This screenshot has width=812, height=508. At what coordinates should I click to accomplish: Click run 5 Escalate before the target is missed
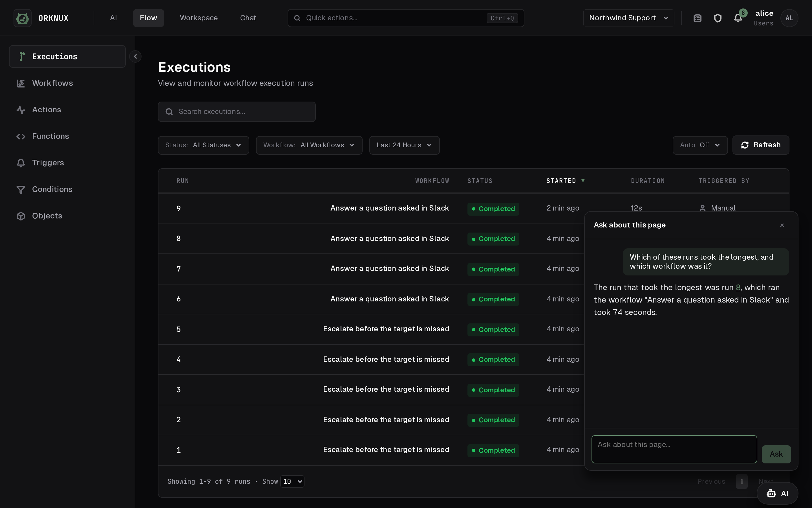tap(386, 329)
